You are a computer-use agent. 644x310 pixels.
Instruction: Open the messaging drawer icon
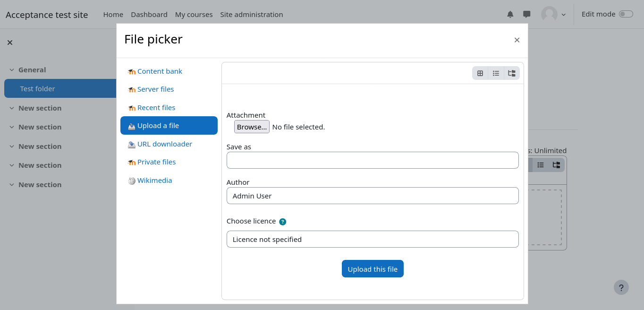pyautogui.click(x=527, y=15)
